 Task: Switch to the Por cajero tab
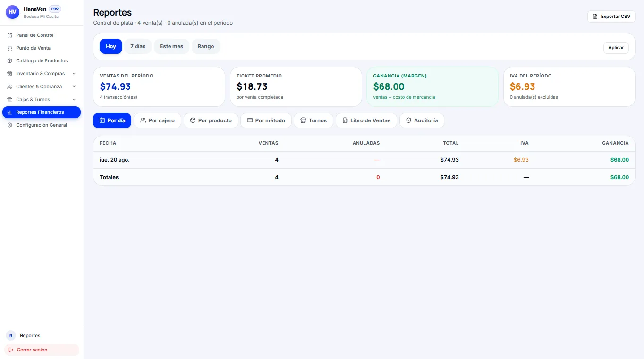[x=158, y=120]
